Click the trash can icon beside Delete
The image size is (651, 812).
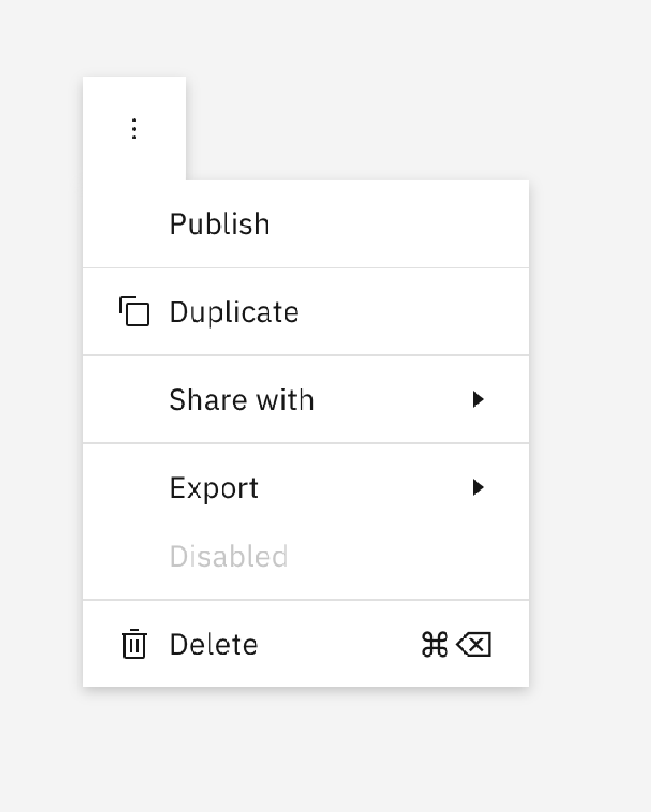(x=134, y=644)
